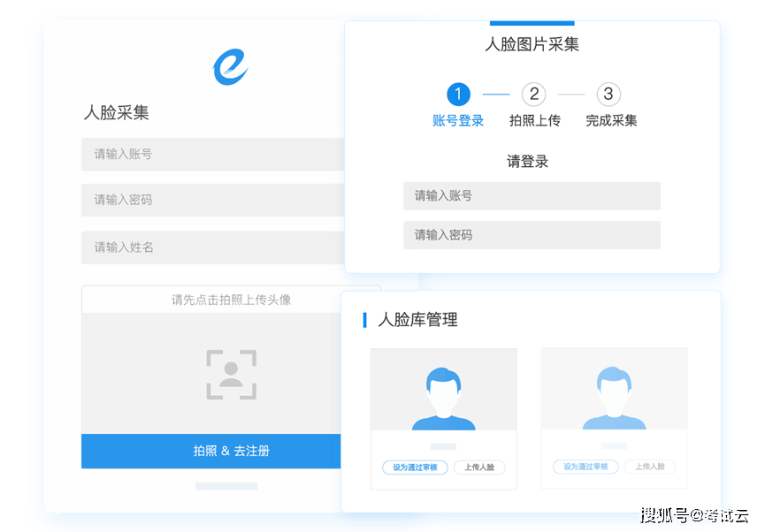Click 设为通过审核 on the second face card
This screenshot has width=765, height=532.
(x=585, y=467)
